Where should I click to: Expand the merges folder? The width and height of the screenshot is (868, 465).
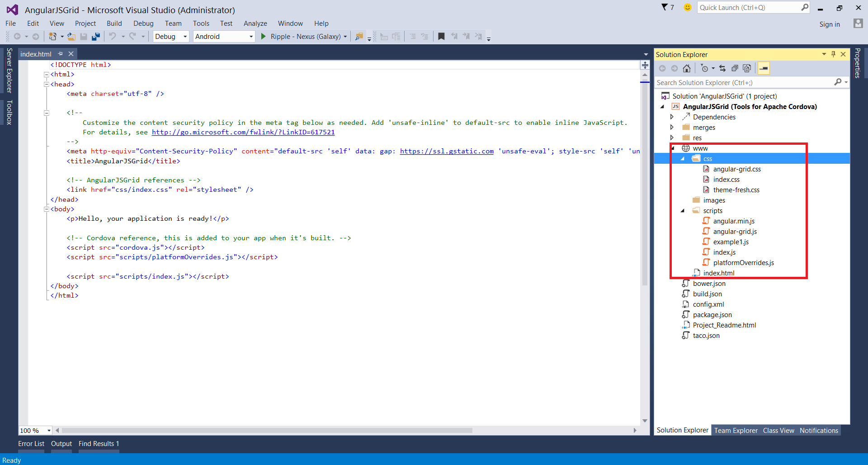point(672,127)
